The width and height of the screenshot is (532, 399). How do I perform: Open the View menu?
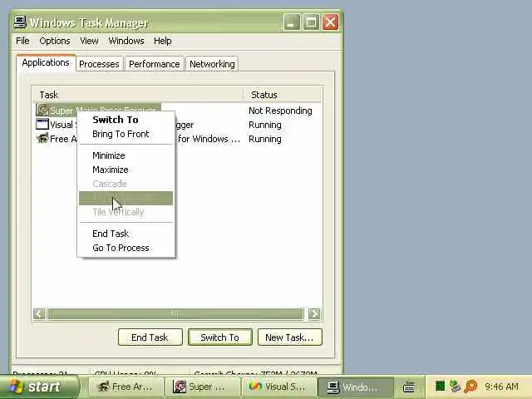(x=89, y=41)
